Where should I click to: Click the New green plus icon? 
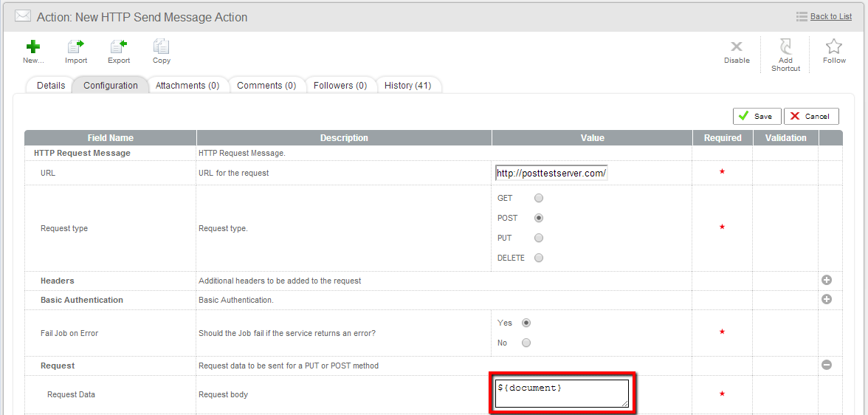(x=33, y=47)
